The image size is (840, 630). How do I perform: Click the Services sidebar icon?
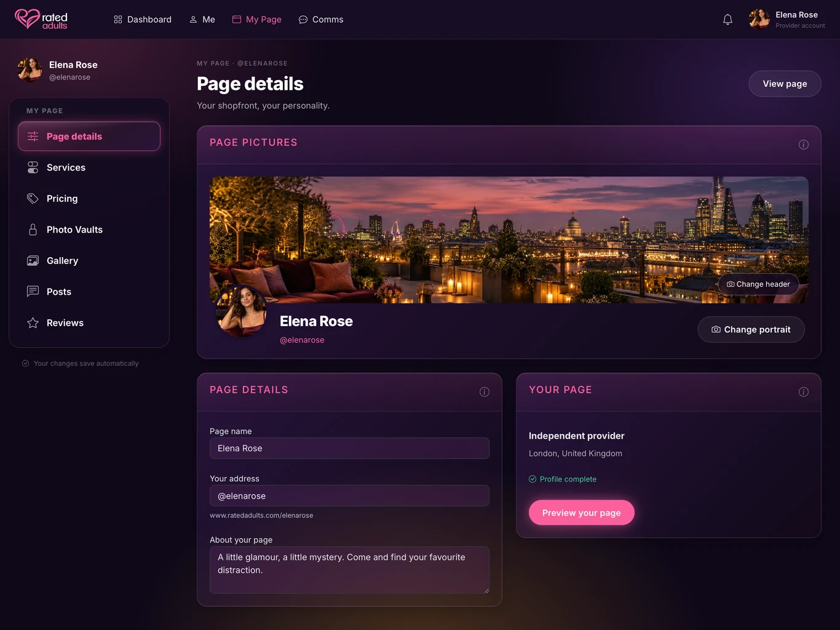[33, 167]
